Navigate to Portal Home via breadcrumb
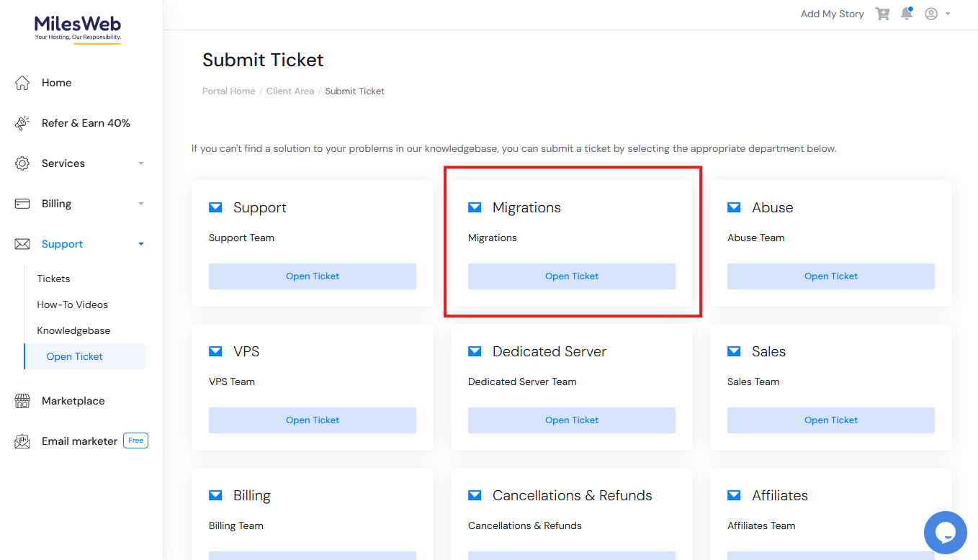This screenshot has width=978, height=560. click(x=228, y=91)
